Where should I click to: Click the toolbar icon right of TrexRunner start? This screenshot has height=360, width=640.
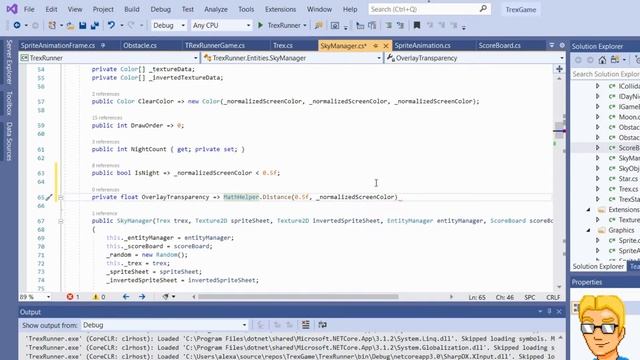coord(319,25)
